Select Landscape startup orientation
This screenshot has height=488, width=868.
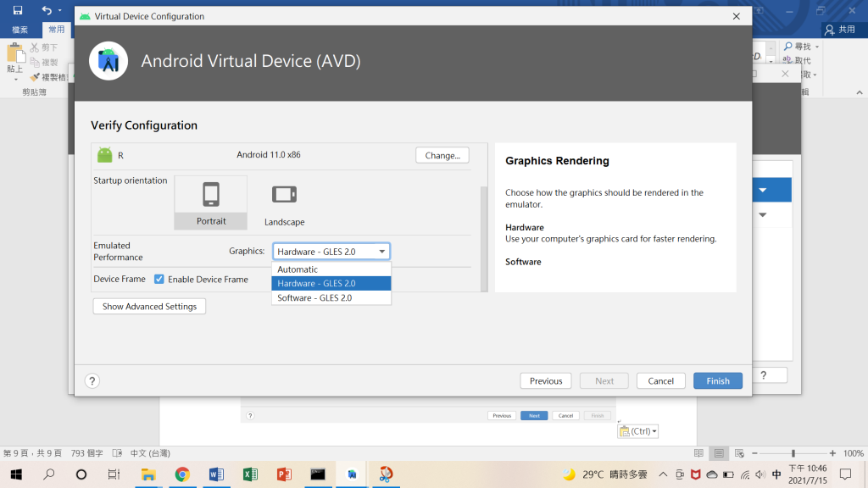(284, 203)
